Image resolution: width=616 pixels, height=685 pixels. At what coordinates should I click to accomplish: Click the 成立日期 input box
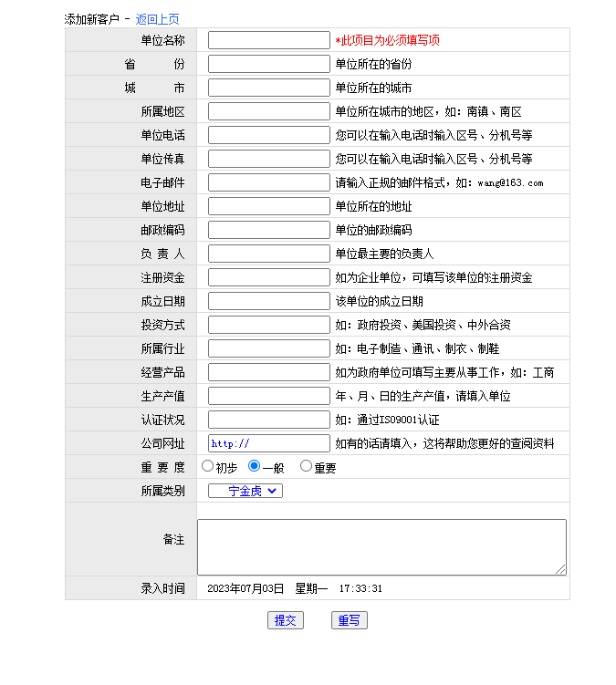[269, 301]
